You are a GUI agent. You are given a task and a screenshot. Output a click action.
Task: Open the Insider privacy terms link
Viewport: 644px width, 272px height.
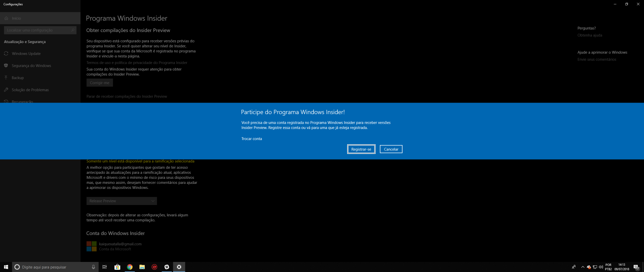[x=137, y=63]
